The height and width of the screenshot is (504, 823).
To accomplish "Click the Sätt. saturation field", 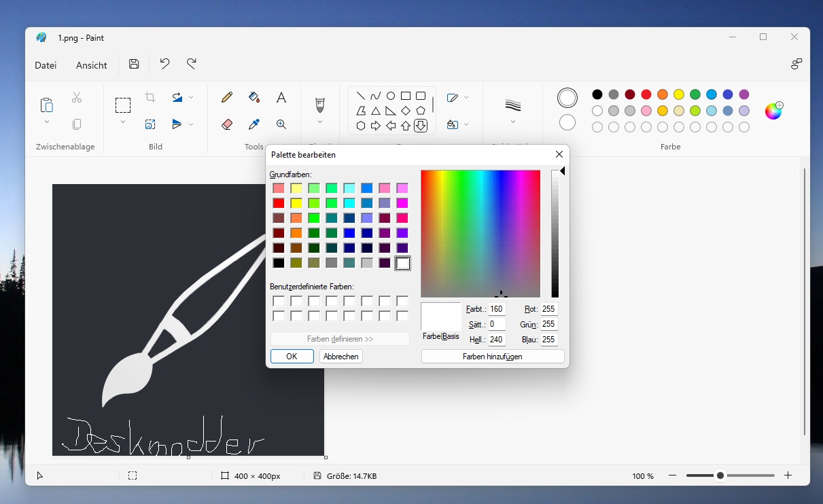I will [x=497, y=324].
